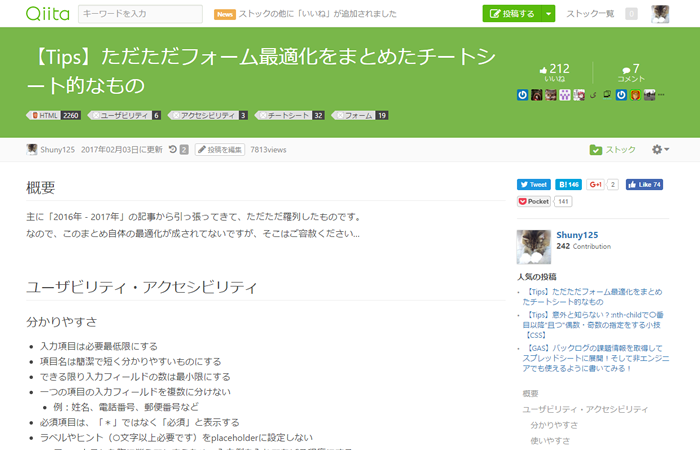
Task: Click the Tweet share button
Action: pos(534,184)
